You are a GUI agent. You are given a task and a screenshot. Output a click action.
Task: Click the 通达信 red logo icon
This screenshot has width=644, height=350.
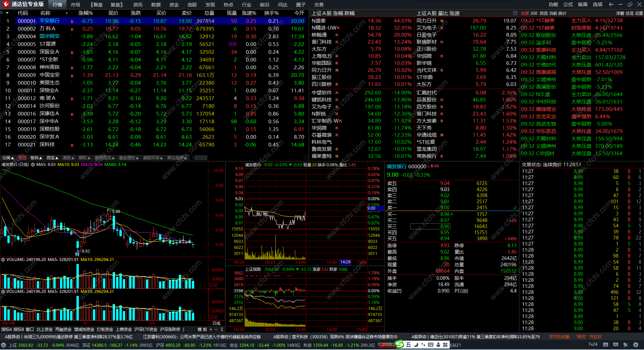point(6,4)
